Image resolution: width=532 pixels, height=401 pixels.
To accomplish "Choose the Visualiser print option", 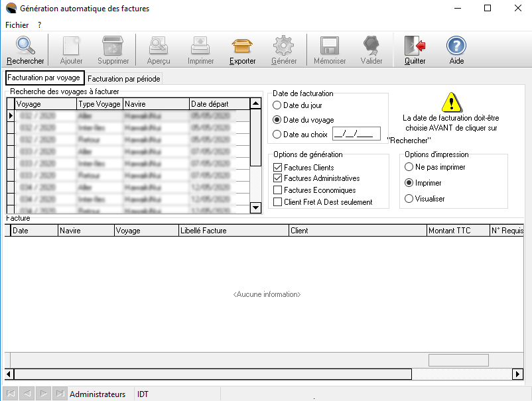I will [409, 199].
